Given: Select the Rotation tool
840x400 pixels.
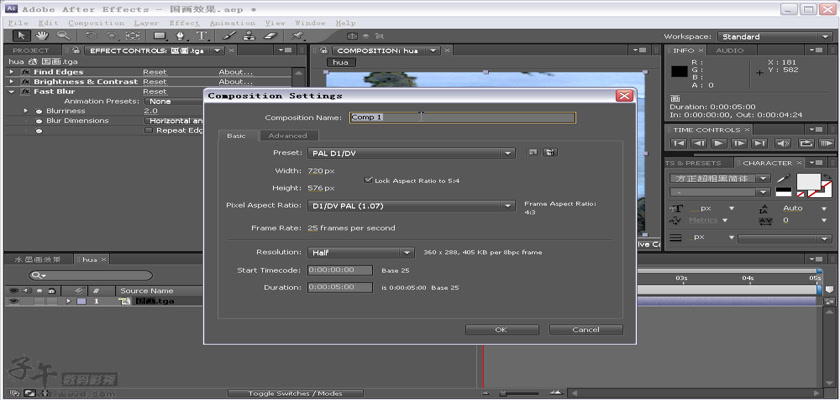Looking at the screenshot, I should 91,36.
